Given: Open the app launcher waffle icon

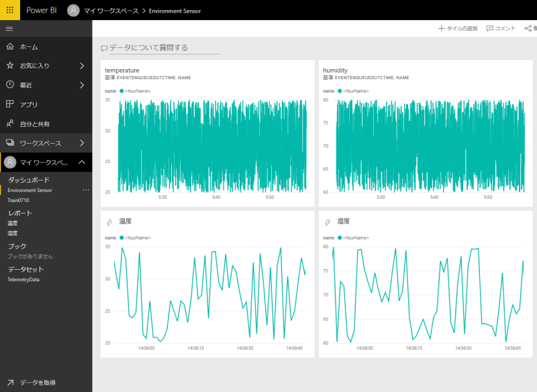Looking at the screenshot, I should [x=10, y=10].
